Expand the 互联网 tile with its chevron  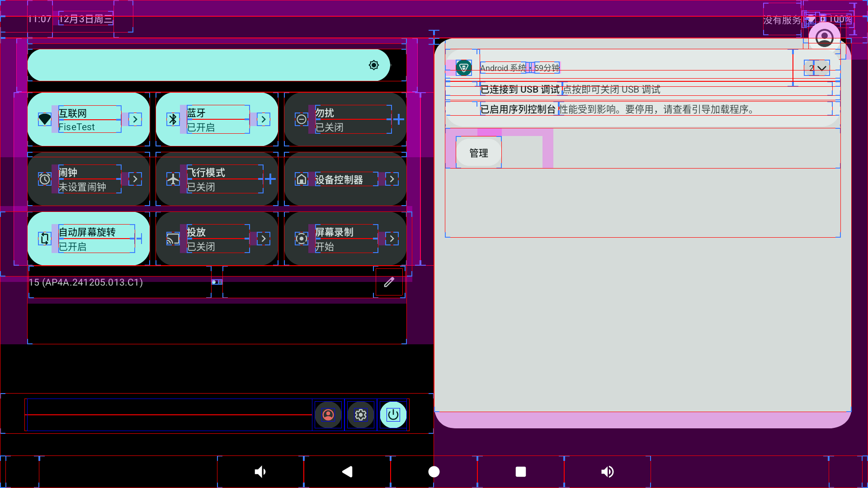[134, 119]
